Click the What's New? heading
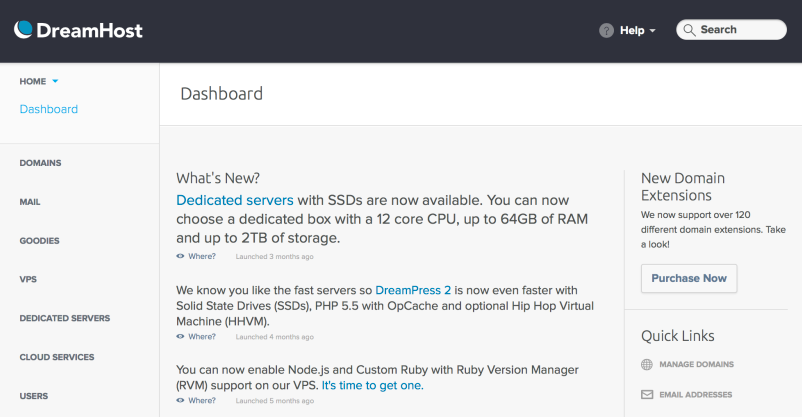The height and width of the screenshot is (417, 802). pos(218,178)
